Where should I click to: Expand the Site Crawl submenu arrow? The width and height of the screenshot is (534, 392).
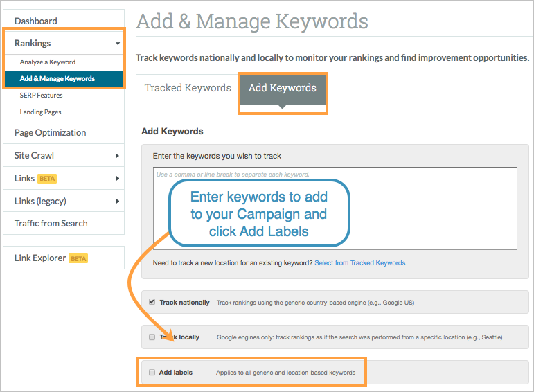(118, 156)
